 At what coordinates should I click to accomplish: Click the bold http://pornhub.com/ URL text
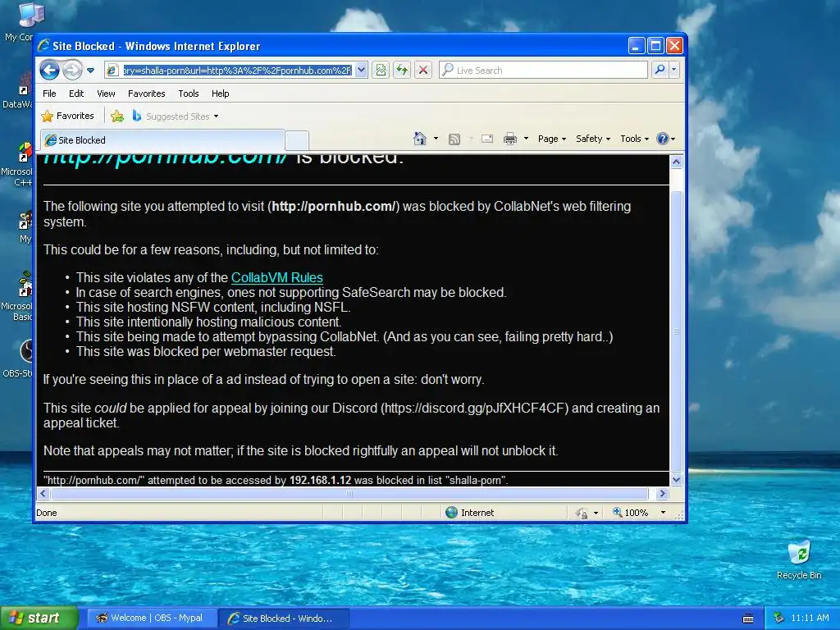(x=333, y=206)
